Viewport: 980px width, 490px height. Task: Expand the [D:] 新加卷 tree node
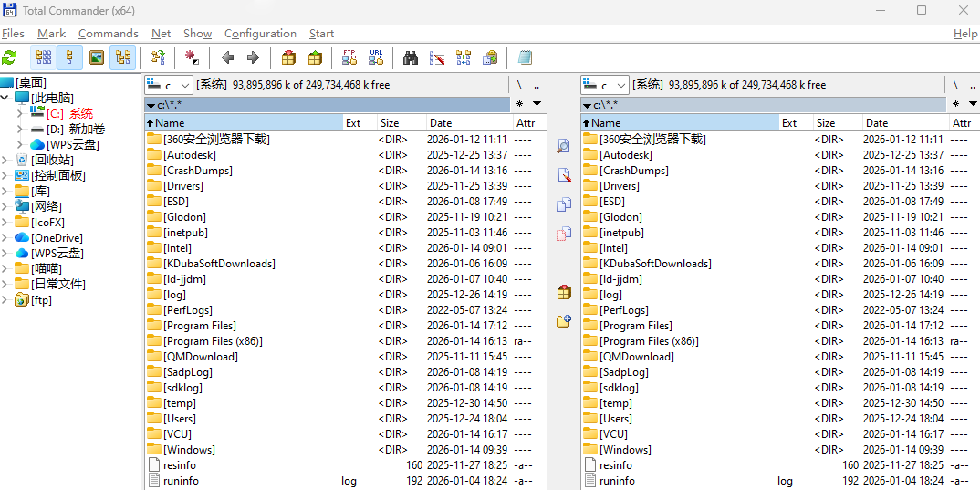click(x=21, y=130)
